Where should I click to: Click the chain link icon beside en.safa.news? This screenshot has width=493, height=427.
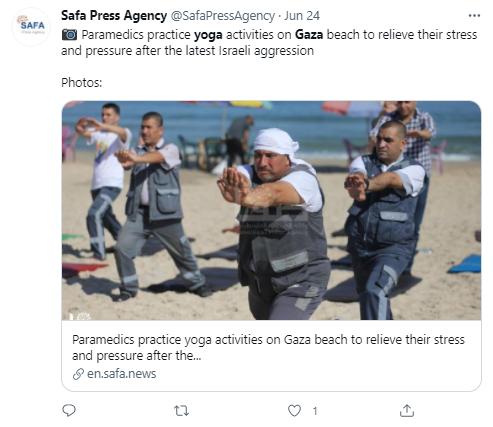click(78, 374)
